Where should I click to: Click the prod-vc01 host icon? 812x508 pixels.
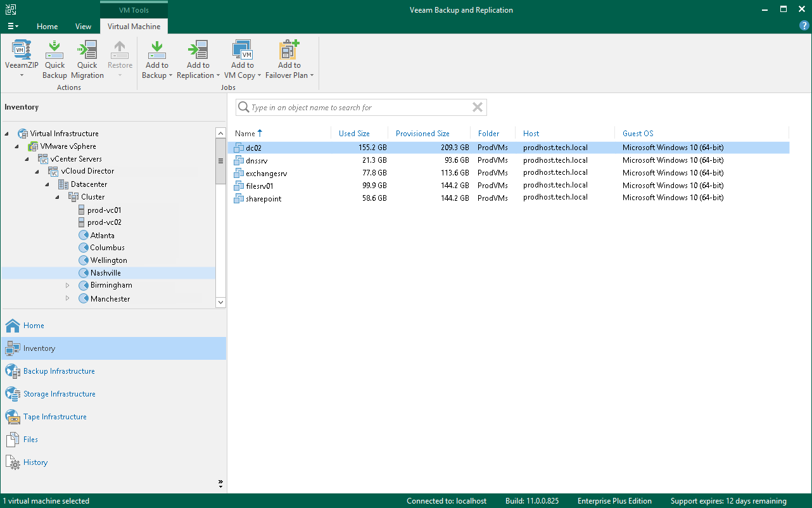tap(81, 210)
